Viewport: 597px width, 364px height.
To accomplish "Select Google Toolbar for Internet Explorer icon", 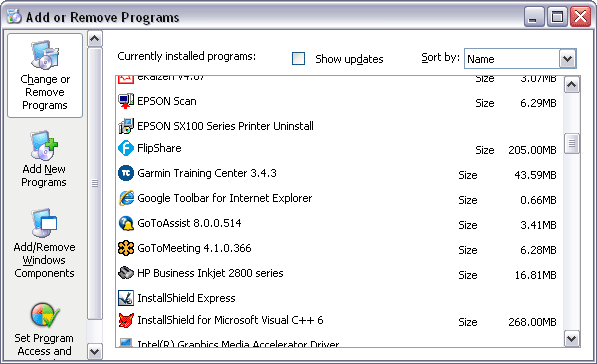I will [x=126, y=198].
